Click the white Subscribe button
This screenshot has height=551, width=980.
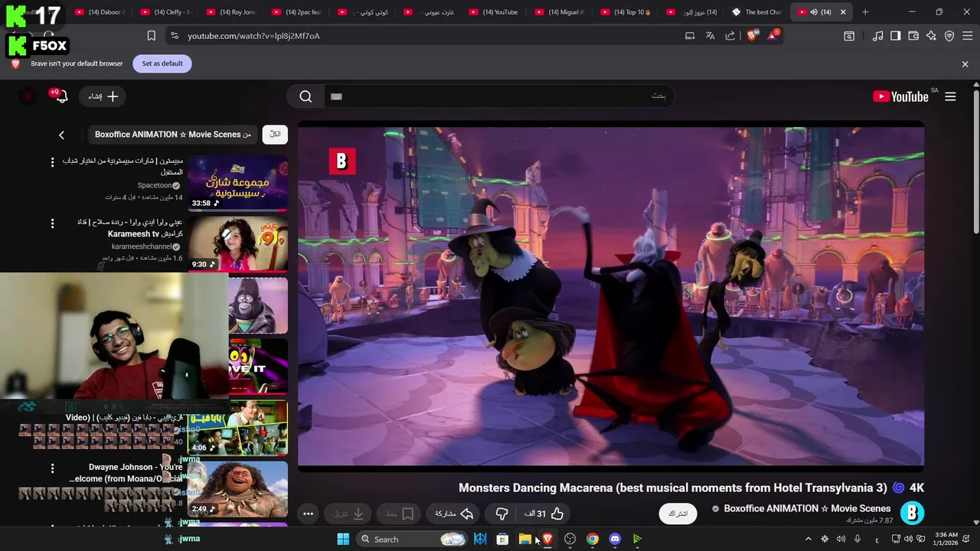[x=678, y=514]
